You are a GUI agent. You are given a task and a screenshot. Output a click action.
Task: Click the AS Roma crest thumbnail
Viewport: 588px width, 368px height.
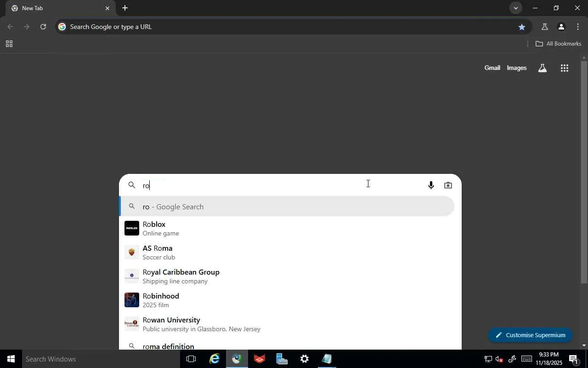tap(132, 252)
